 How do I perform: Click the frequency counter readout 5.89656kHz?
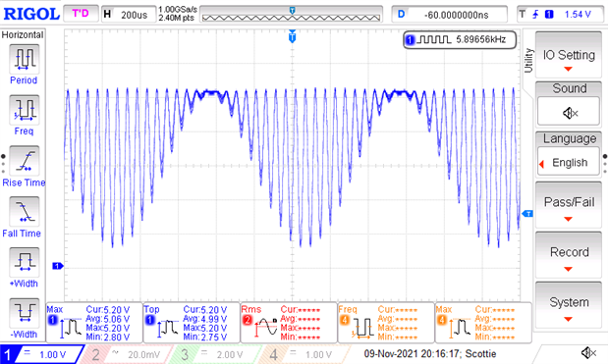point(460,39)
